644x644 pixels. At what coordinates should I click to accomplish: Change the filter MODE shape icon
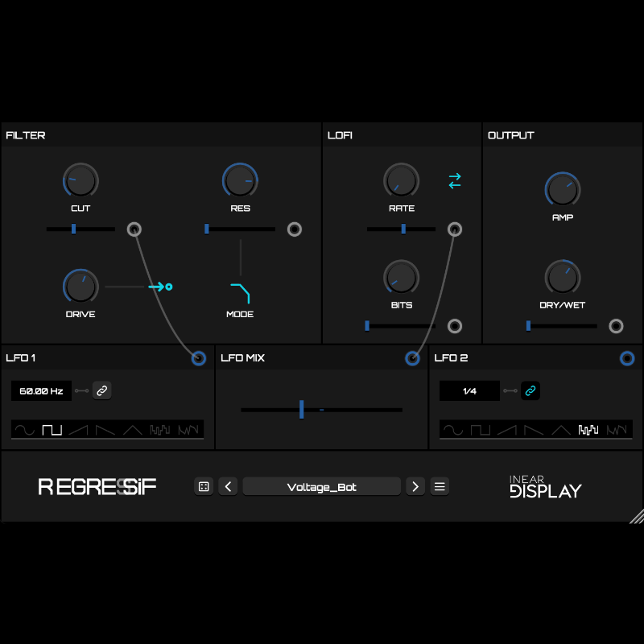(x=240, y=293)
